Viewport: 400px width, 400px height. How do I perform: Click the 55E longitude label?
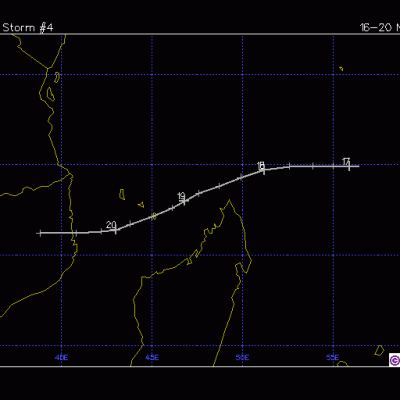coord(333,358)
